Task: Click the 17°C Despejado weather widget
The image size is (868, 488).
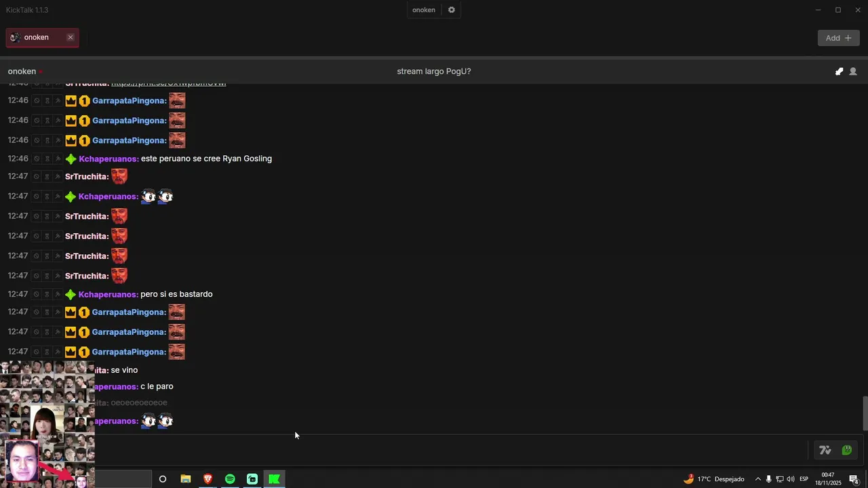Action: pyautogui.click(x=714, y=479)
